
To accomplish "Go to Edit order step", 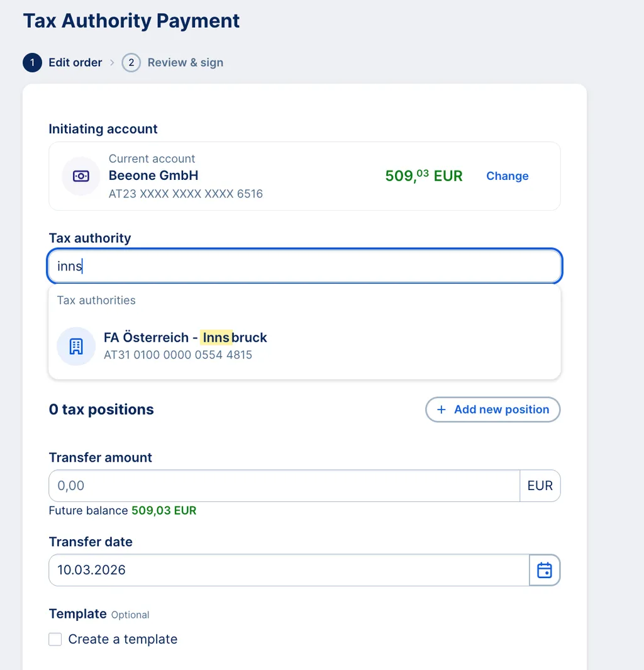I will pyautogui.click(x=75, y=63).
